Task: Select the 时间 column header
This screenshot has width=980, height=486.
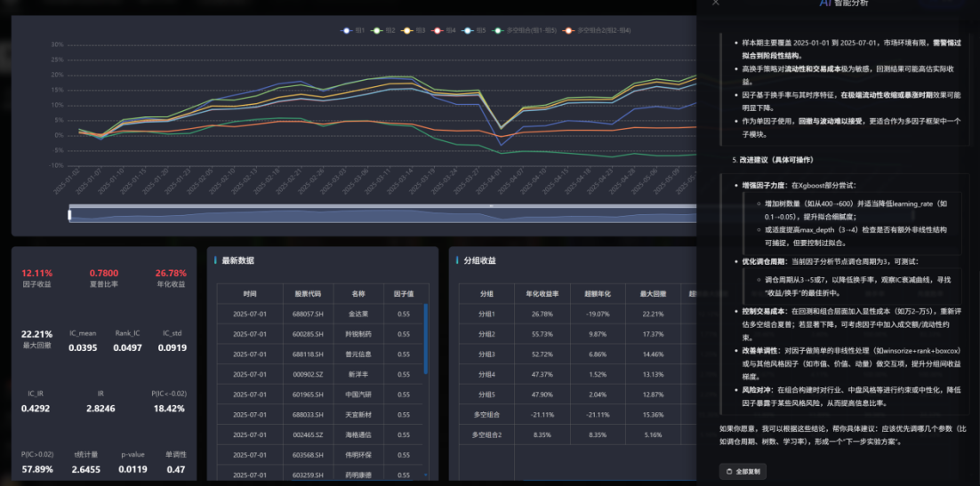Action: [x=250, y=293]
